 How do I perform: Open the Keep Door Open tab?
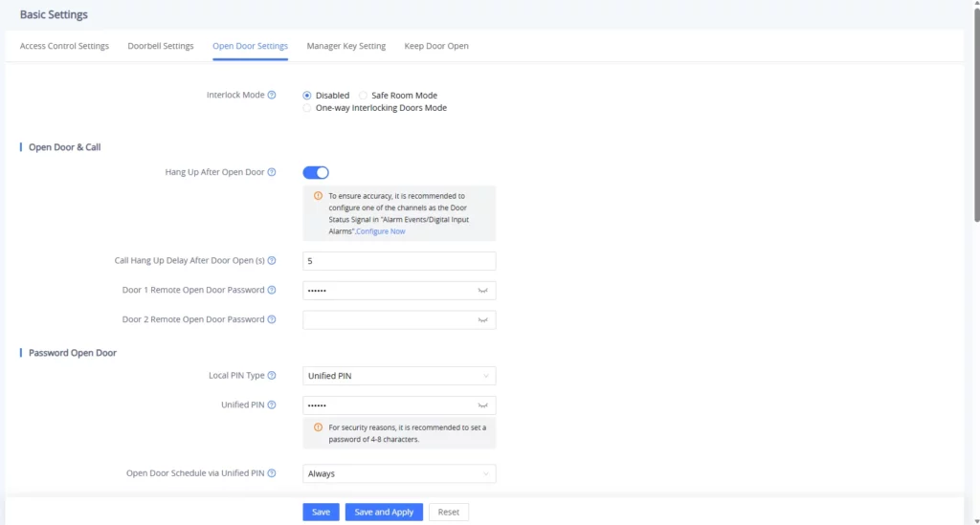coord(436,46)
